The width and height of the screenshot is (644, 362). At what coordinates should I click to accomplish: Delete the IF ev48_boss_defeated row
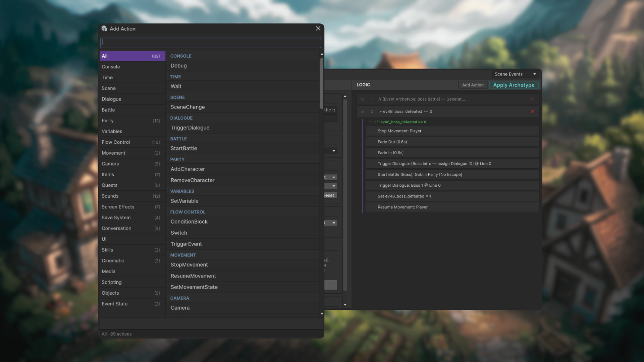(x=532, y=111)
